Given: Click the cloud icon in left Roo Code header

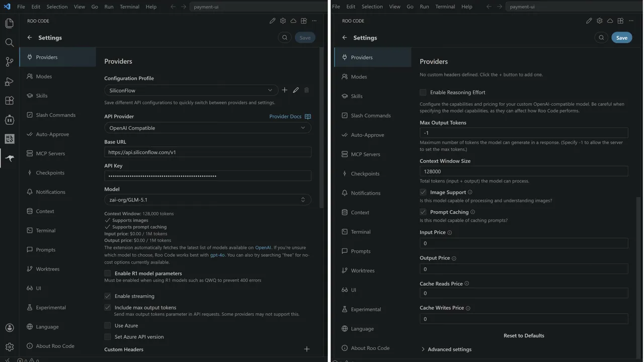Looking at the screenshot, I should pos(293,21).
